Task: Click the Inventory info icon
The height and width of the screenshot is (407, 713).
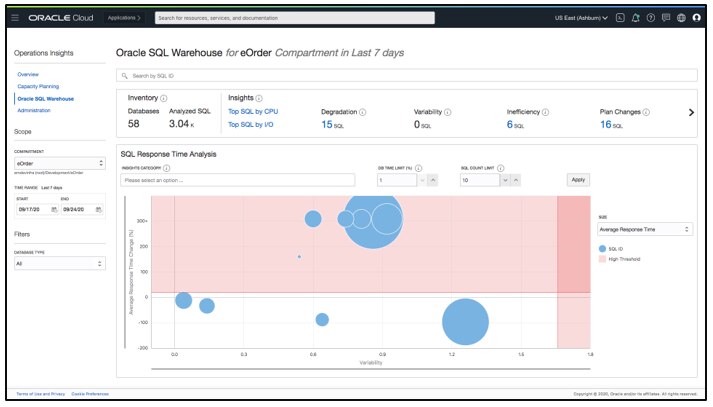Action: click(x=164, y=98)
